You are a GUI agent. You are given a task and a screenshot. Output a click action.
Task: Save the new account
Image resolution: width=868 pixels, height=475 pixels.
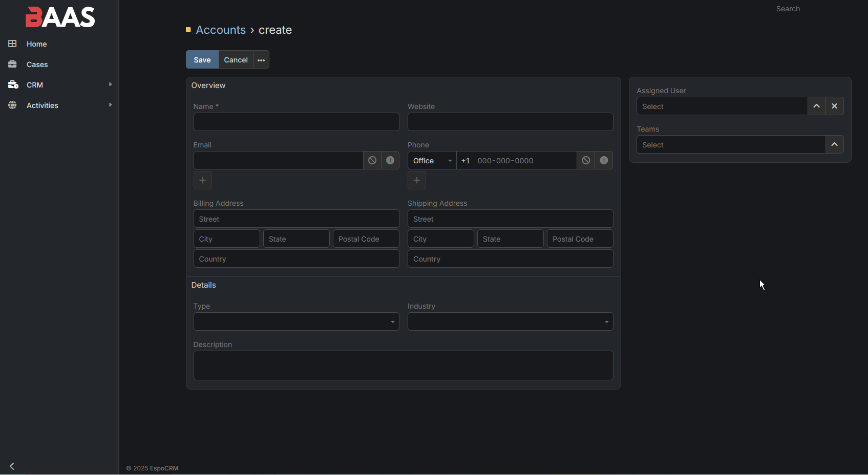(x=202, y=59)
